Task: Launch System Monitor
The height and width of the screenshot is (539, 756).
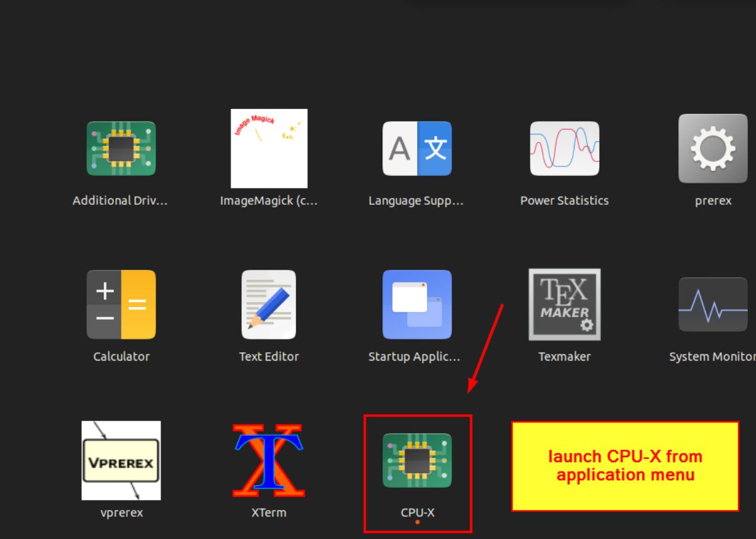Action: coord(713,304)
